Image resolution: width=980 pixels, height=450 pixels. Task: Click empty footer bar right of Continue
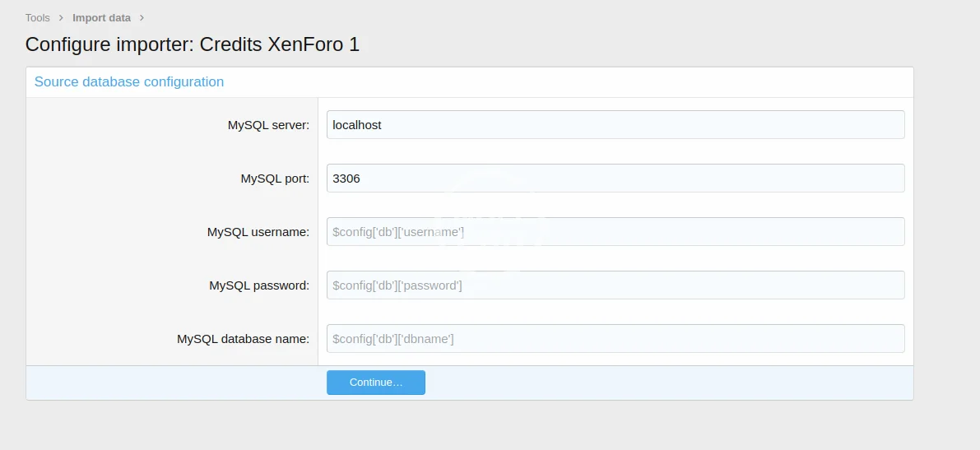tap(658, 383)
